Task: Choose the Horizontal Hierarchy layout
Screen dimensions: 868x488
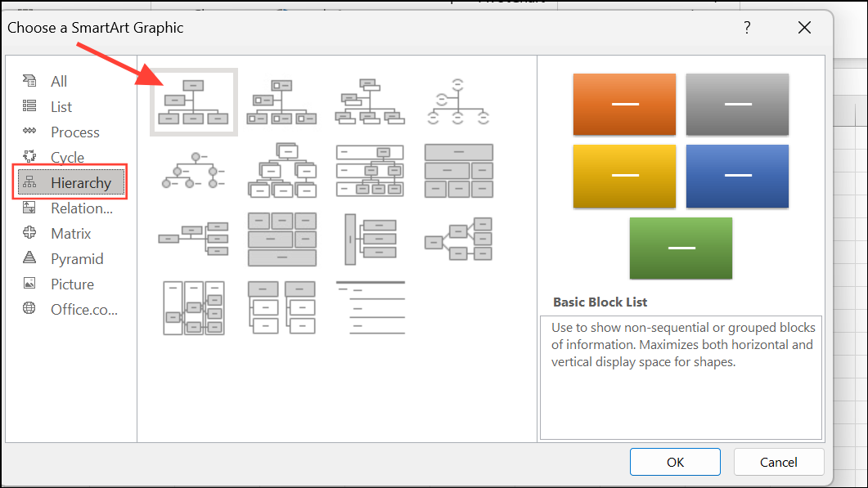Action: [458, 238]
